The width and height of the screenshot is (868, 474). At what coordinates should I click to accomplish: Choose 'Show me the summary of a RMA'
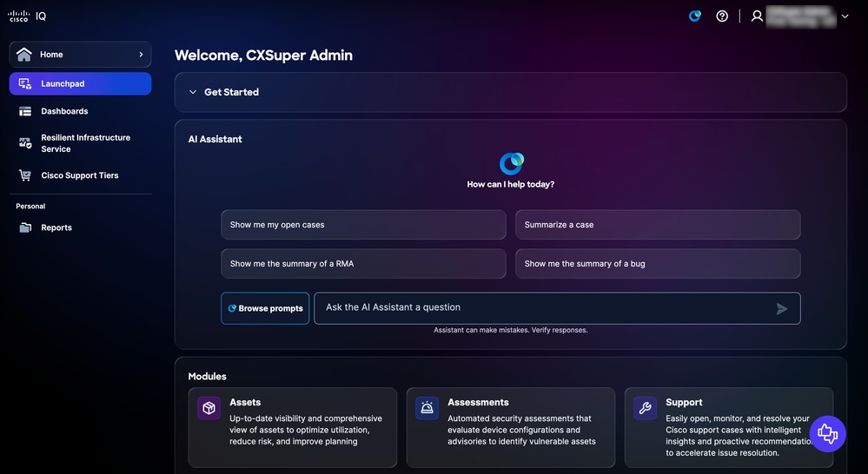(363, 263)
